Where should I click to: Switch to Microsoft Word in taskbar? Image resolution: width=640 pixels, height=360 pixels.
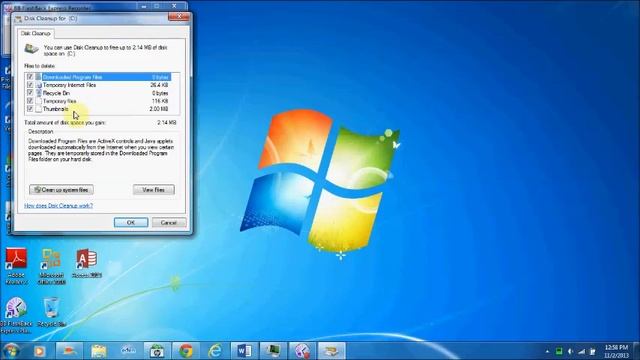(244, 351)
